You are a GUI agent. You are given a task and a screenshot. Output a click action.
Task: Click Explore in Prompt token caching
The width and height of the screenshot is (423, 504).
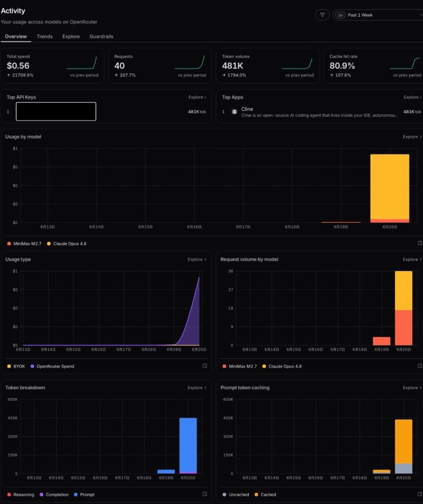click(412, 388)
